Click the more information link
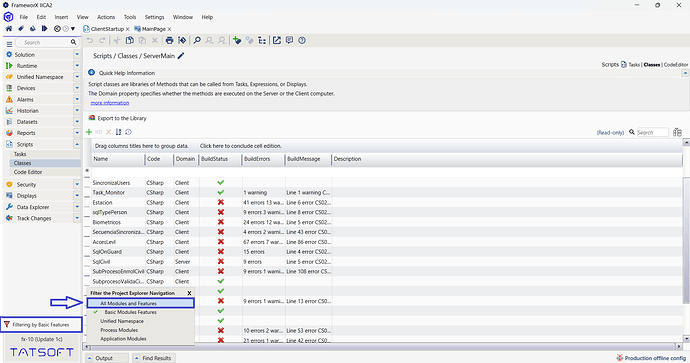The width and height of the screenshot is (690, 363). (110, 103)
